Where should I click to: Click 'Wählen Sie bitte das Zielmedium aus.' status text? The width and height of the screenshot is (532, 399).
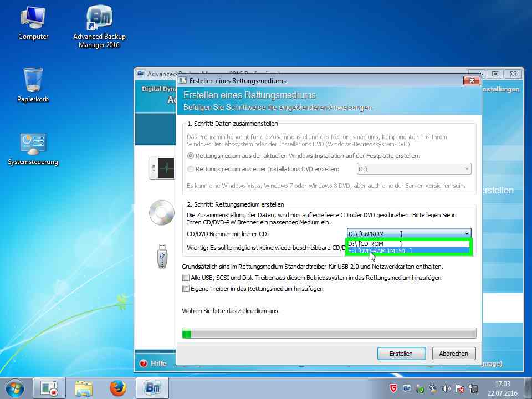[x=231, y=311]
